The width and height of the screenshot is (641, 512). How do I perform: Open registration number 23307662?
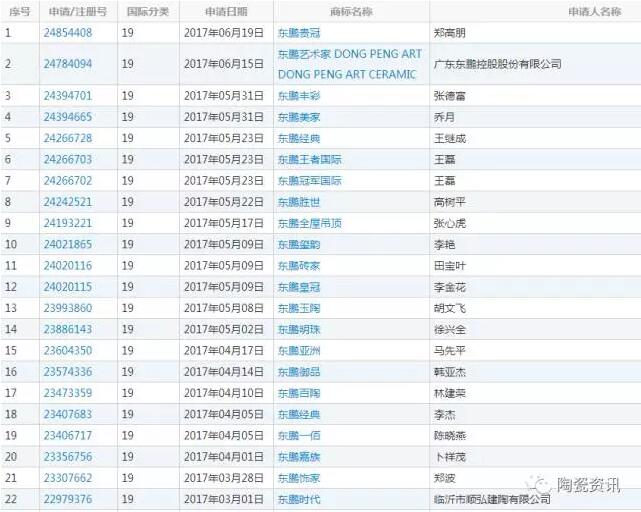click(68, 478)
